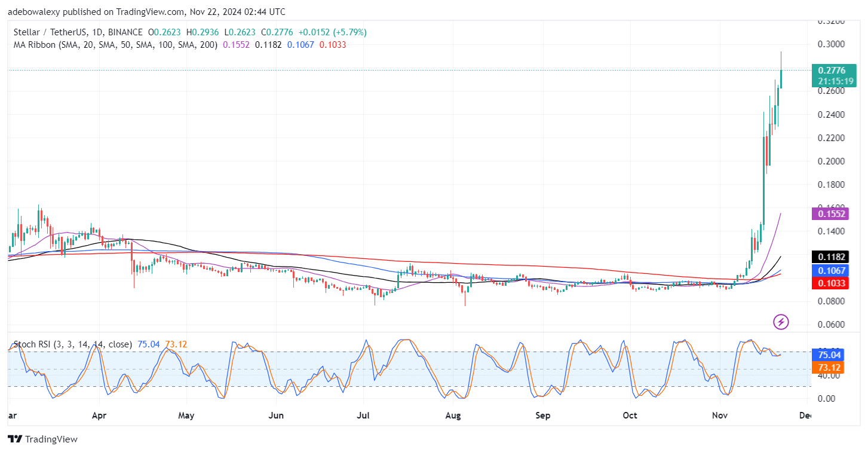Click the Dec label on time axis
This screenshot has width=868, height=452.
806,415
